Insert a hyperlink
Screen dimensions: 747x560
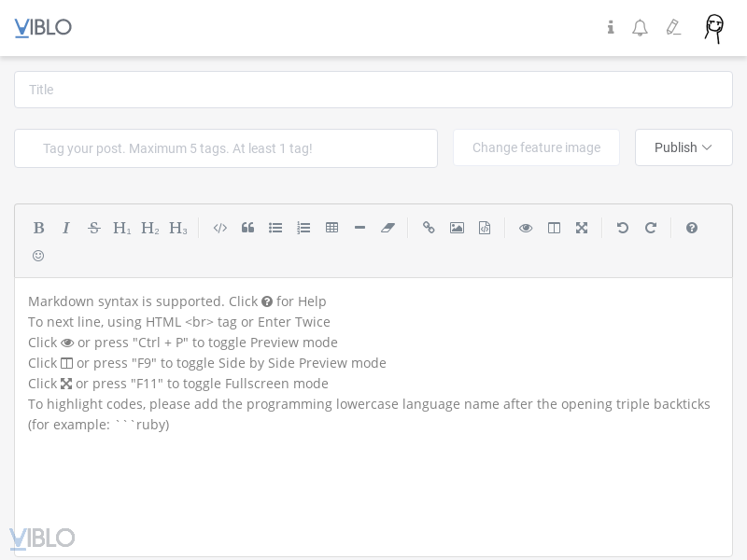tap(429, 228)
